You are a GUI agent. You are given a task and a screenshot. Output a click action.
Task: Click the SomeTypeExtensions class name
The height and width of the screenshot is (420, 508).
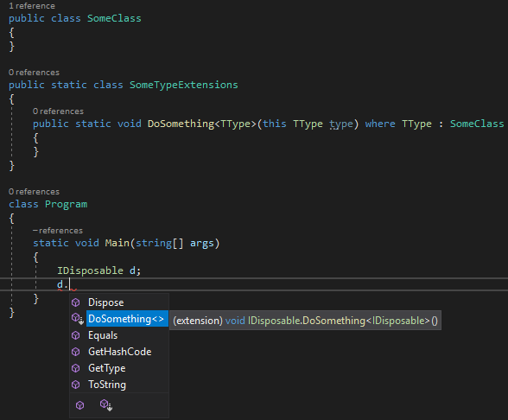(184, 85)
